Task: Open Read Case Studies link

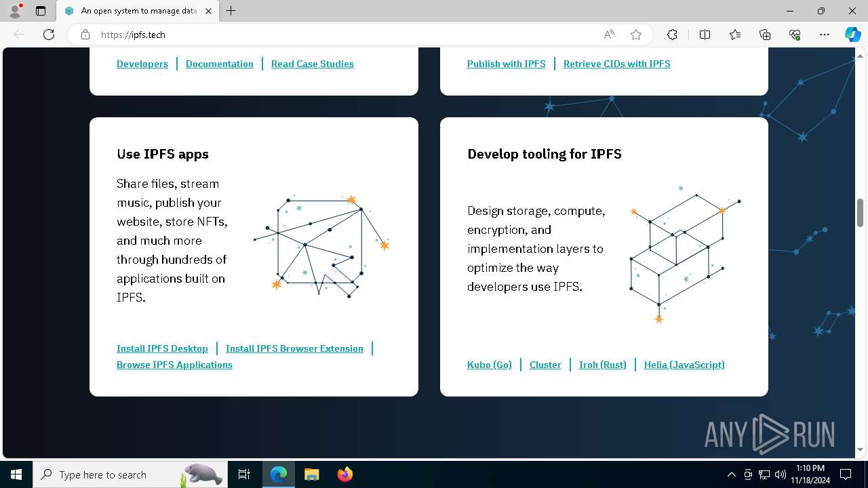Action: [x=313, y=64]
